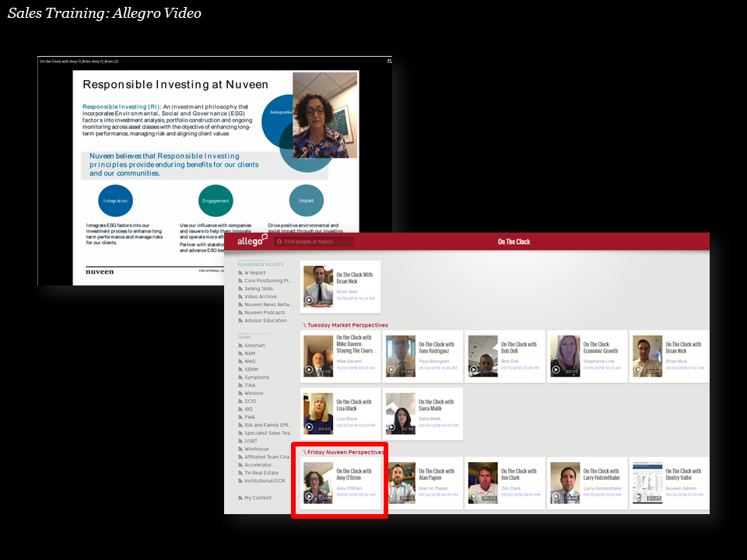Click presenter webcam in video window
This screenshot has height=560, width=747.
pyautogui.click(x=325, y=115)
